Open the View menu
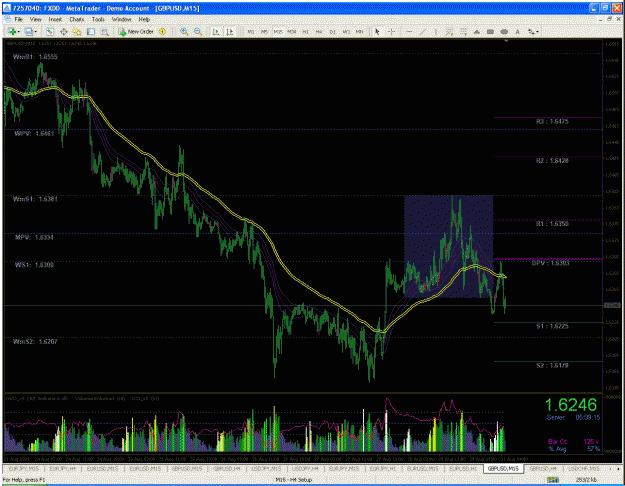 tap(35, 19)
